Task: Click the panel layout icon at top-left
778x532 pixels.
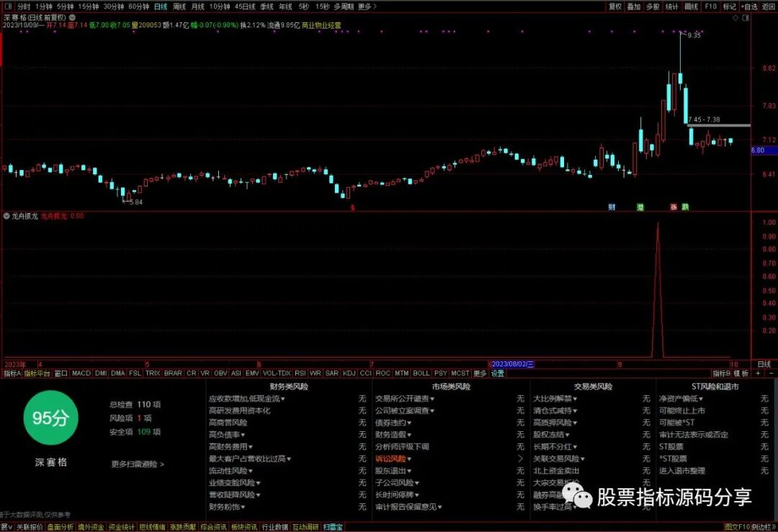Action: 8,6
